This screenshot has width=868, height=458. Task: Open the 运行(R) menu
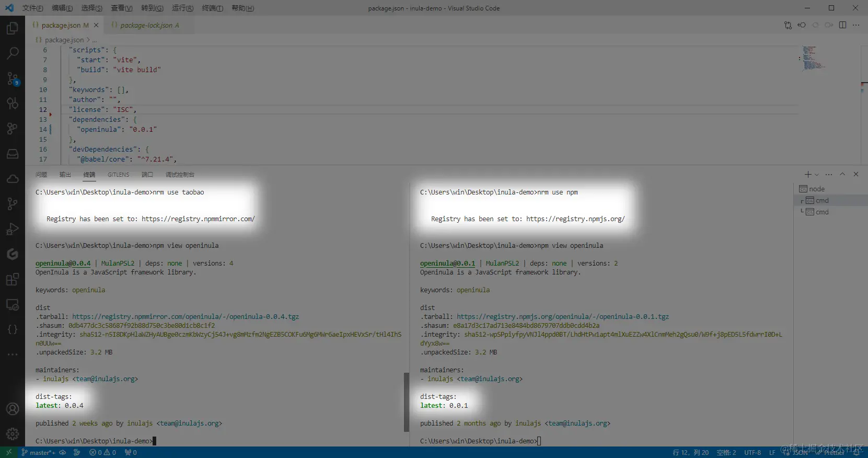tap(182, 8)
